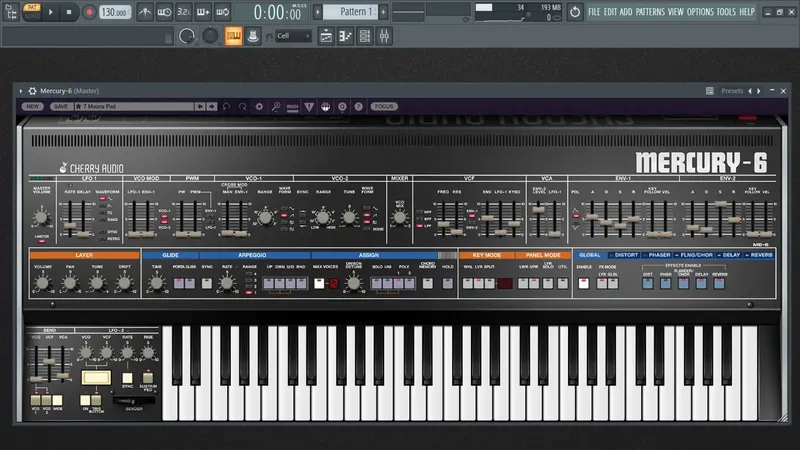This screenshot has width=800, height=450.
Task: Open the Pattern 1 selector dropdown
Action: (x=351, y=11)
